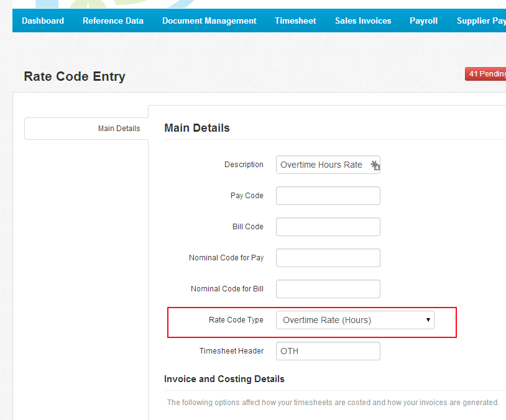Click the Timesheet Header field containing OTH
The height and width of the screenshot is (420, 506).
(328, 351)
